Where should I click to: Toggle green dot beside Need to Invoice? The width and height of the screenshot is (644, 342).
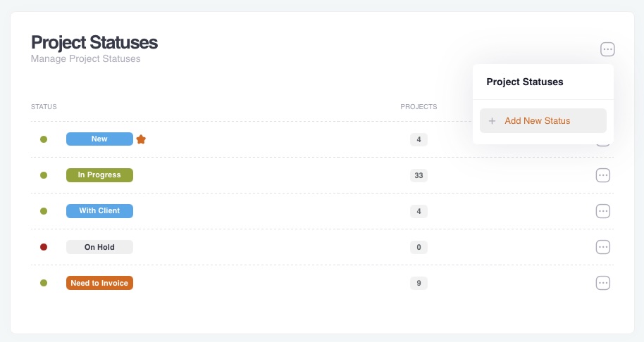click(x=44, y=283)
